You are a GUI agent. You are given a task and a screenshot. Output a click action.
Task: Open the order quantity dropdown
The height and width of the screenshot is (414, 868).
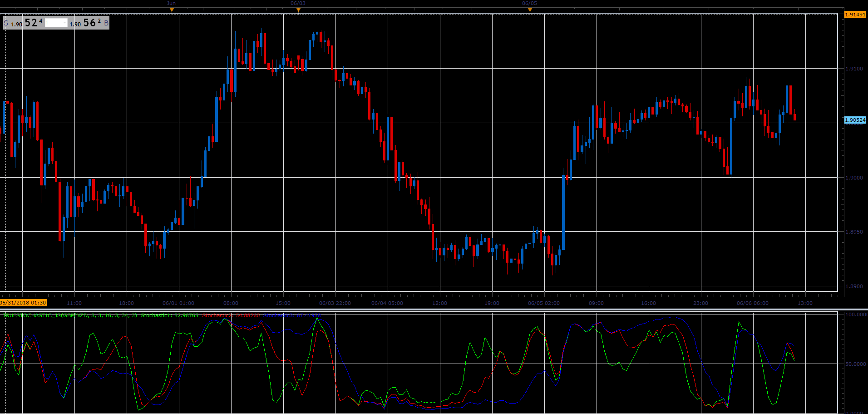(56, 23)
